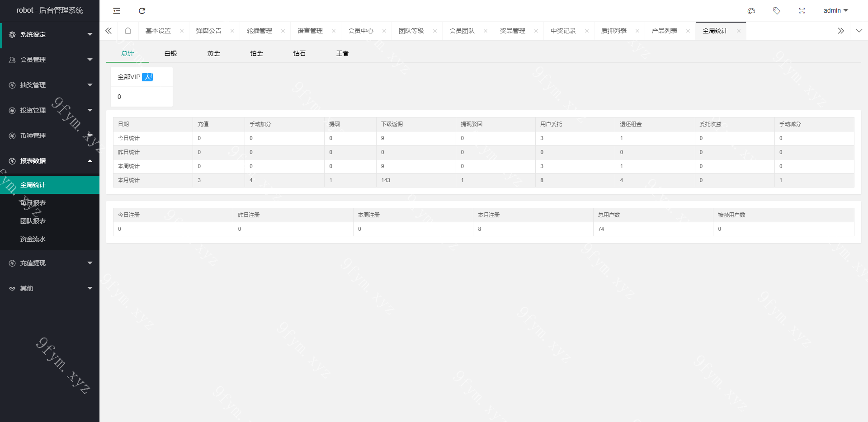Collapse the sidebar with the menu fold icon
This screenshot has height=422, width=868.
click(117, 11)
